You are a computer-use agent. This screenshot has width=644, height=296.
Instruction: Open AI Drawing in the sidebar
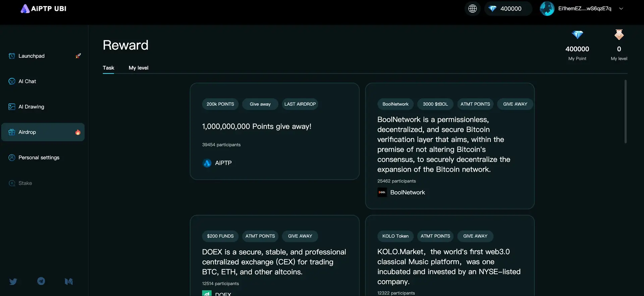coord(31,107)
